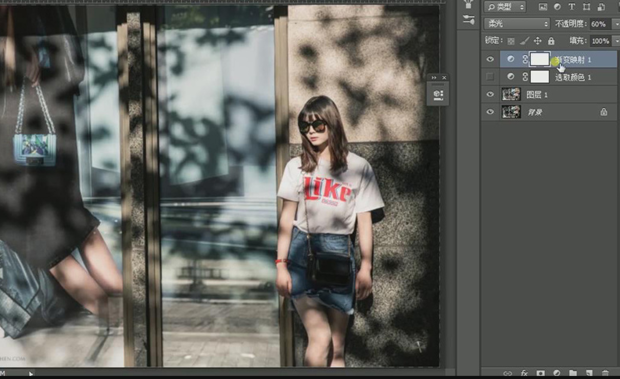620x379 pixels.
Task: Filter layers with the pixel layer image icon
Action: coord(543,7)
